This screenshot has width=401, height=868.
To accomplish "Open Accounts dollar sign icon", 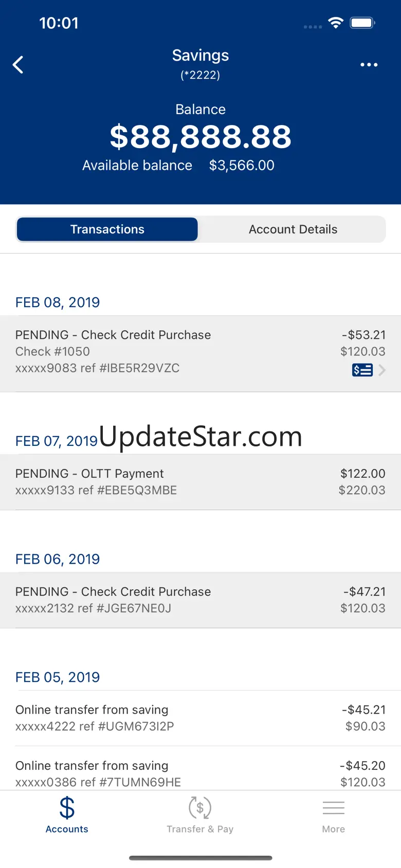I will (67, 808).
